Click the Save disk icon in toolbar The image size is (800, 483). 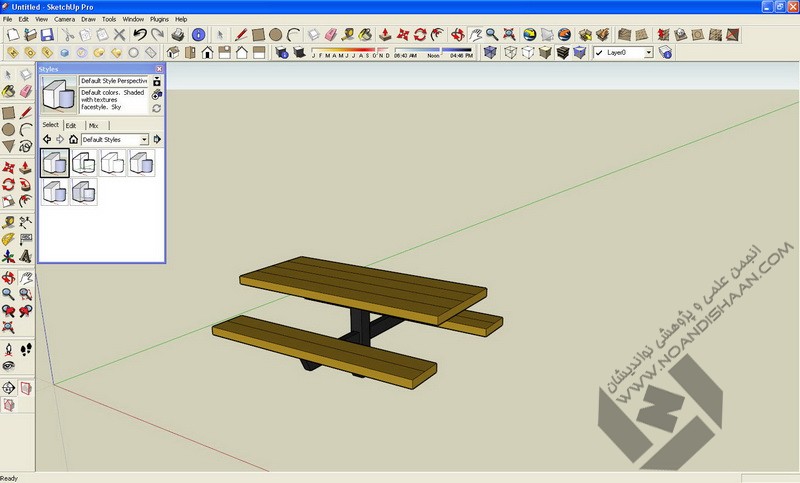47,34
